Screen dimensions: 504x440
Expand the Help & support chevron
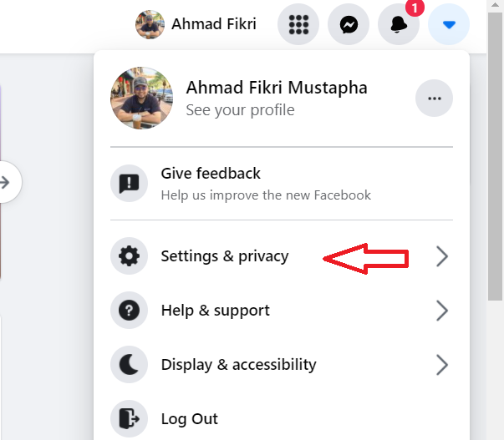point(442,311)
